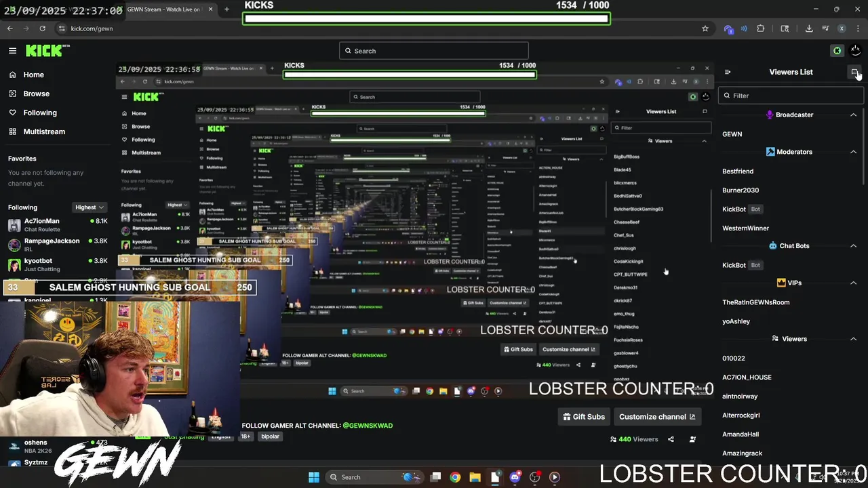Open site information icon beside the URL
868x488 pixels.
tap(62, 28)
